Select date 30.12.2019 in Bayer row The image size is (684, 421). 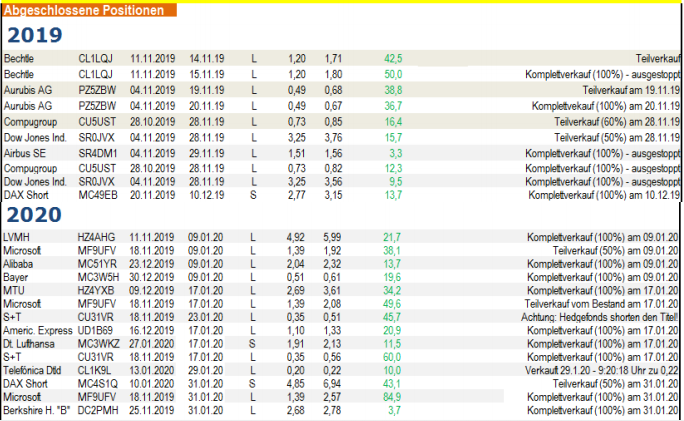(x=151, y=277)
